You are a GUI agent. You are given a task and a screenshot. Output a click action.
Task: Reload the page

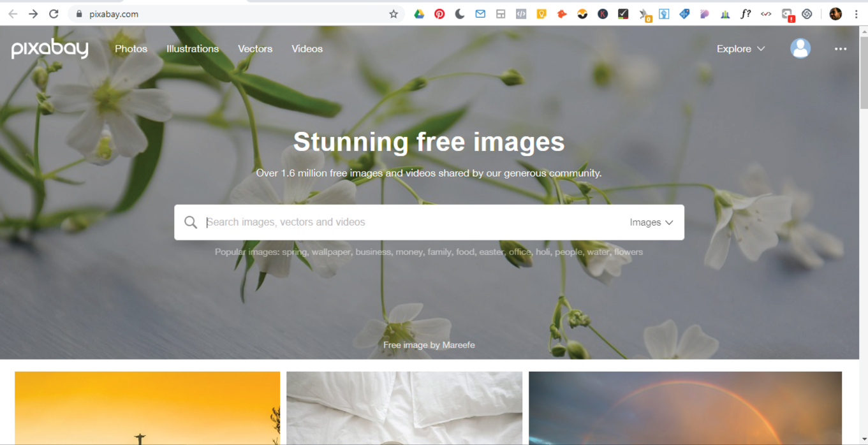point(54,14)
